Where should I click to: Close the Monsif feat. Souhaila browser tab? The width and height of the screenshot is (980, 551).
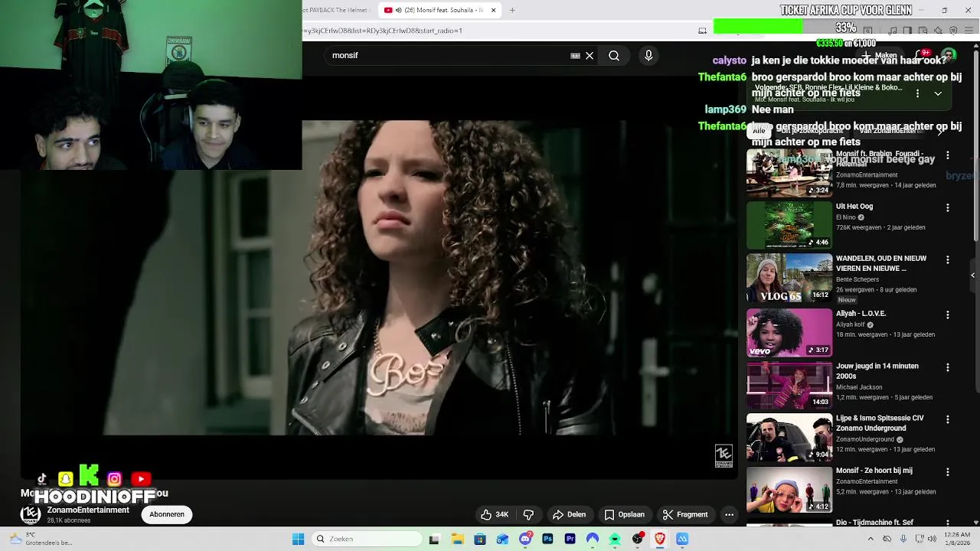click(x=494, y=10)
